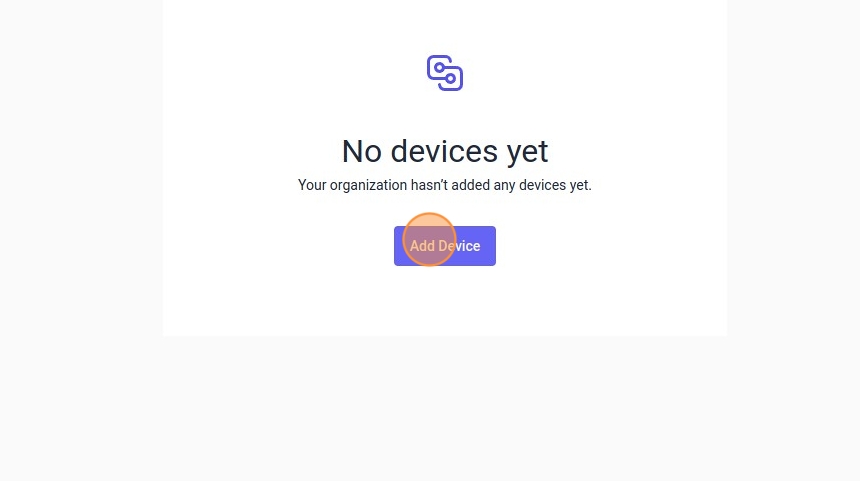Click the word 'No' in the heading
This screenshot has height=481, width=860.
[x=361, y=151]
